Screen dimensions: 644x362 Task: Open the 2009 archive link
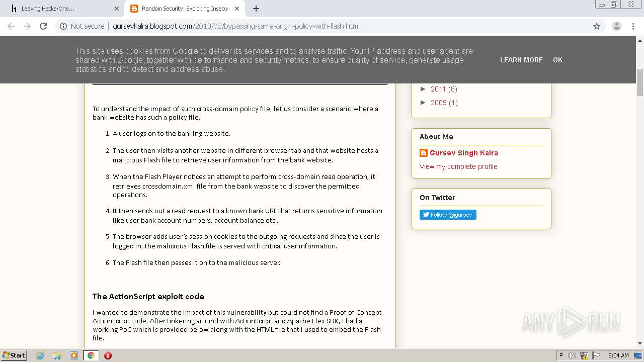click(x=438, y=103)
